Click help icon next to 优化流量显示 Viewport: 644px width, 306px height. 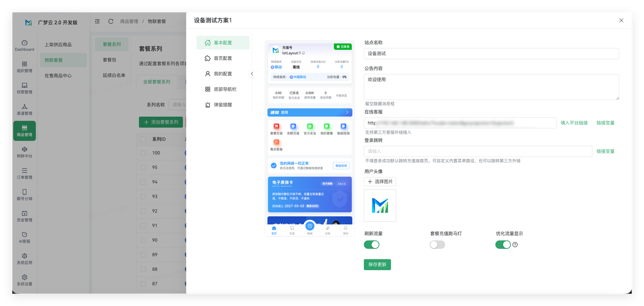(x=515, y=245)
